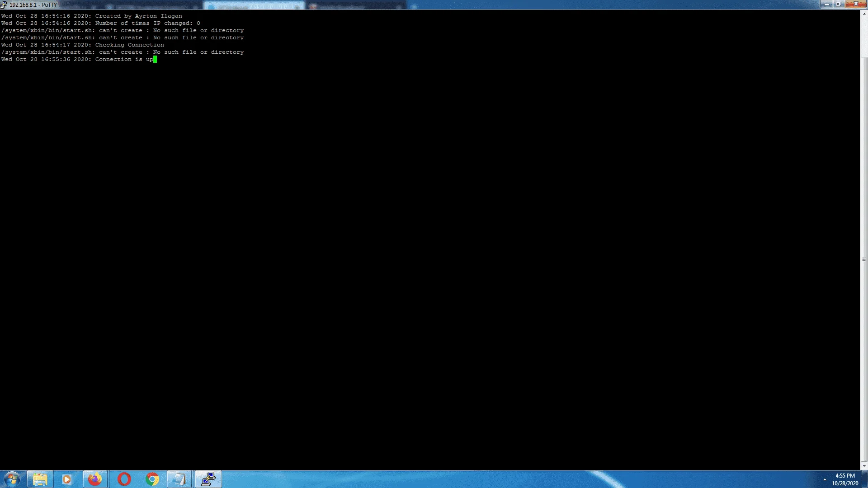Click the scrollbar up arrow in PuTTY
Viewport: 868px width, 488px height.
[x=864, y=14]
